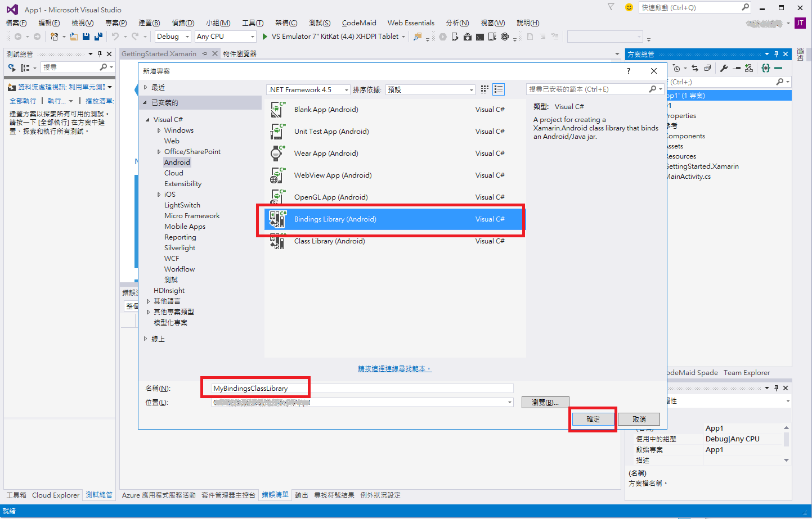Screen dimensions: 812x519
Task: Click the Run All Tests icon in 測試總管
Action: pos(12,67)
